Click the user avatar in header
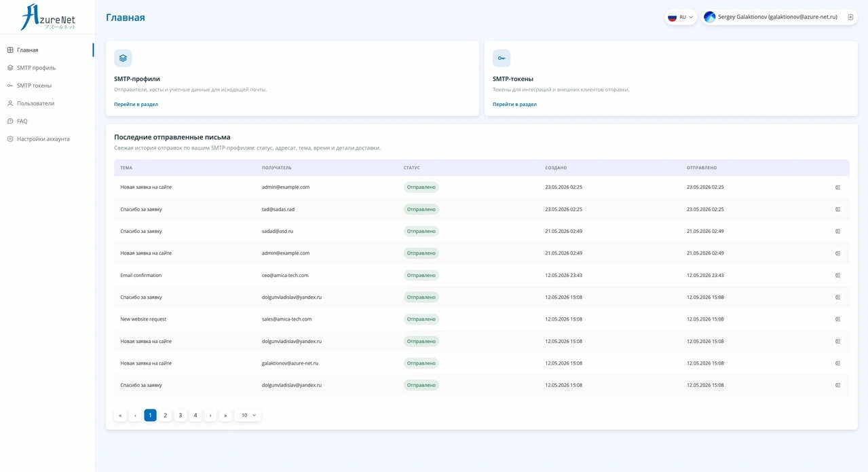The image size is (868, 472). 710,17
